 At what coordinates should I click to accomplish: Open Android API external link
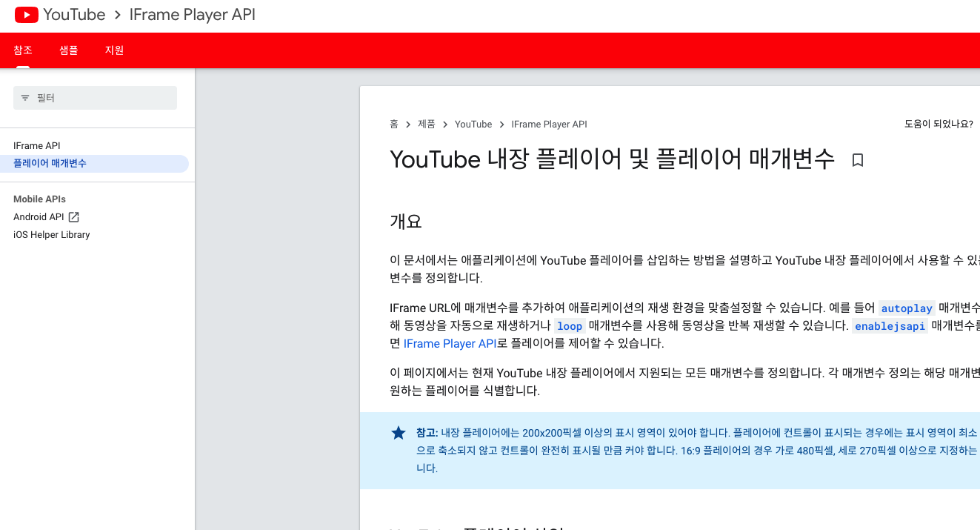[46, 217]
